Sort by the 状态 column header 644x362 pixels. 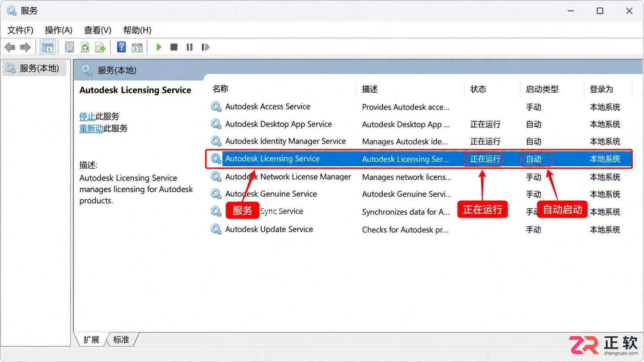478,89
